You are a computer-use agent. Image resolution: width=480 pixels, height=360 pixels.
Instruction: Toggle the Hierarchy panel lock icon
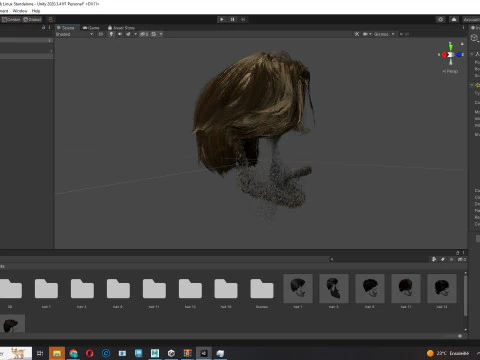pos(43,28)
